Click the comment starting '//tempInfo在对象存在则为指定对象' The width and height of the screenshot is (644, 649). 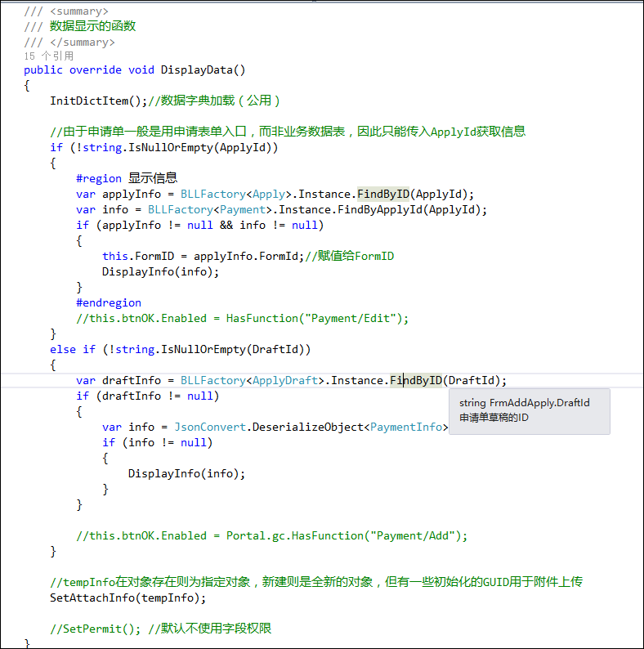coord(316,582)
